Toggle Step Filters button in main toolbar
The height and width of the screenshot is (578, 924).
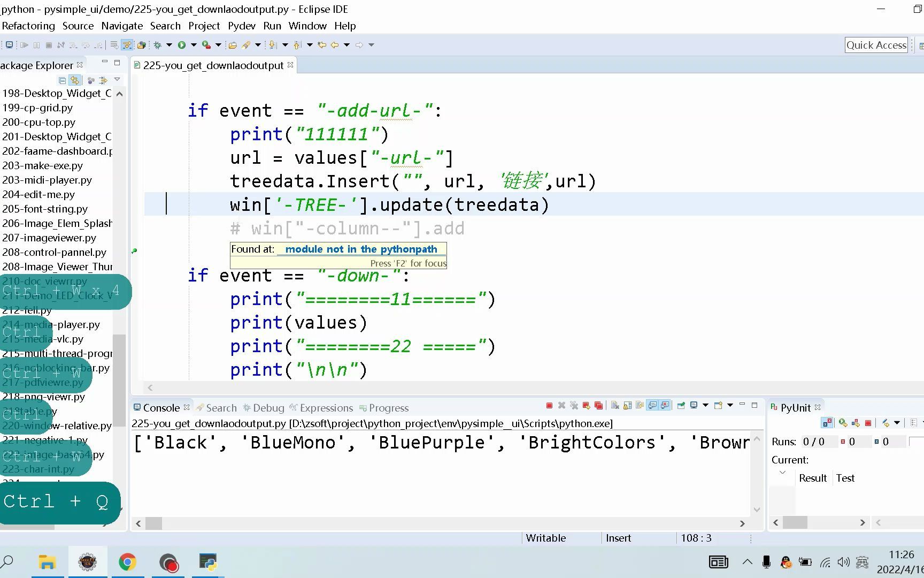tap(127, 45)
